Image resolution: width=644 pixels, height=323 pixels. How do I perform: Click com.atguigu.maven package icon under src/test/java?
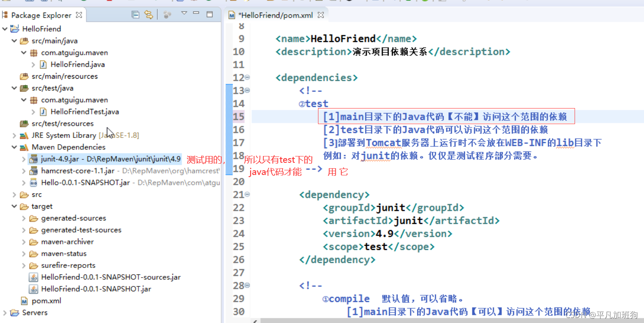coord(34,100)
